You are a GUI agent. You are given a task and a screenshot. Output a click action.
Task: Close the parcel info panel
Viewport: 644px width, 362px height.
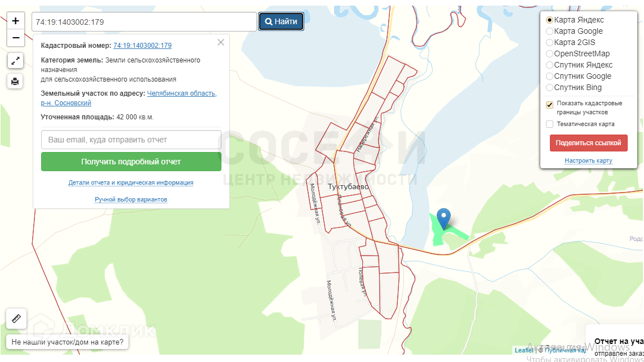point(221,42)
